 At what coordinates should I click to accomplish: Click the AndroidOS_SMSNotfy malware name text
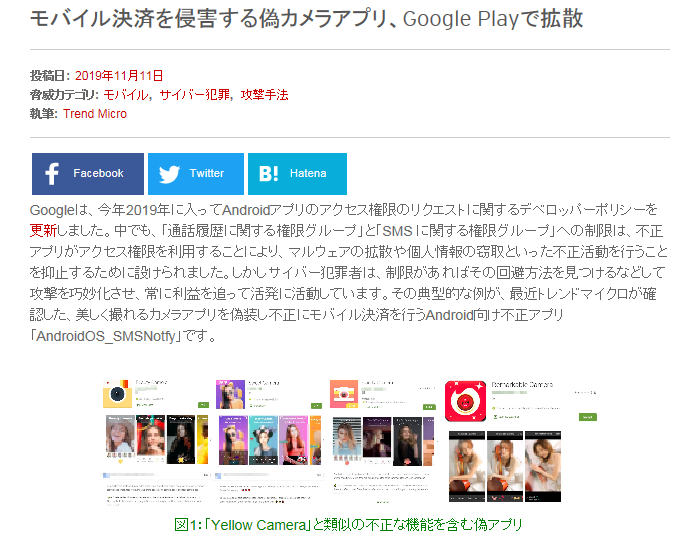tap(105, 336)
